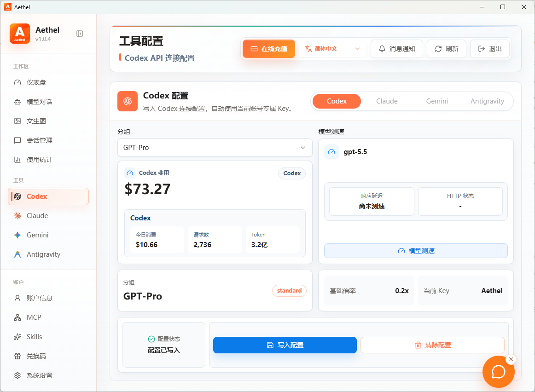The image size is (535, 392).
Task: Click the orange Codex configuration icon
Action: 128,101
